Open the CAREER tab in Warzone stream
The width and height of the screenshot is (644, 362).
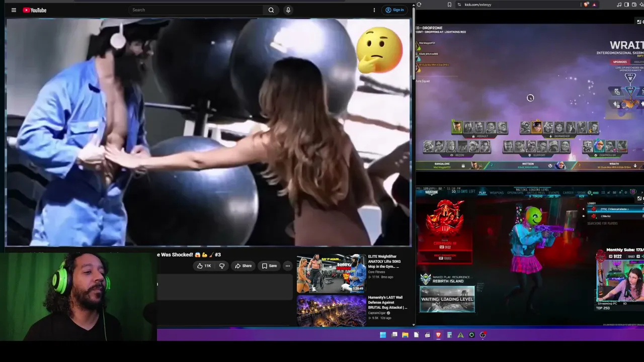tap(568, 193)
